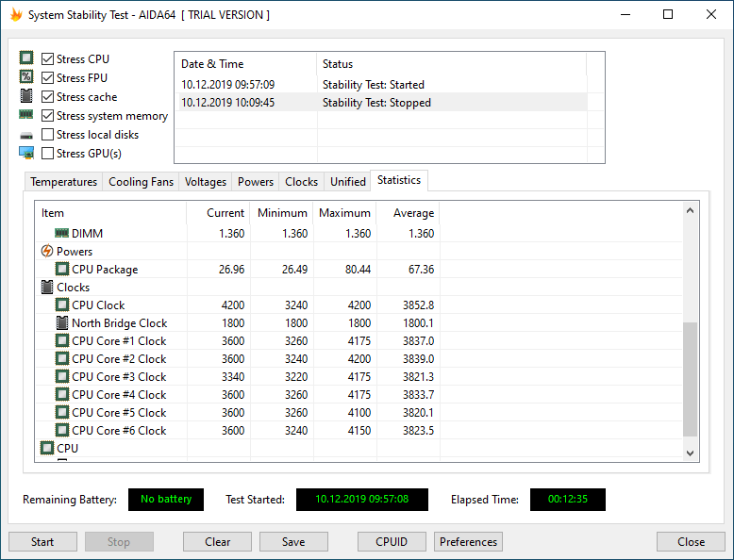This screenshot has height=560, width=734.
Task: Switch to the Temperatures tab
Action: coord(63,182)
